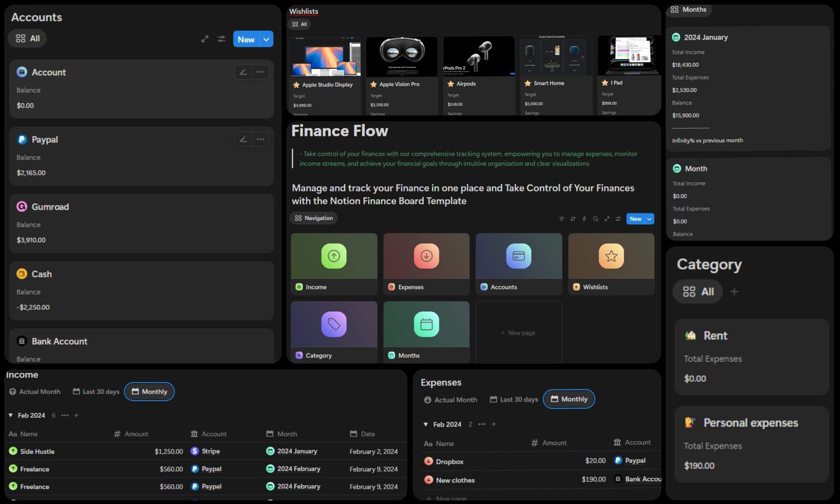Viewport: 840px width, 504px height.
Task: Switch Income to Actual Month view
Action: pos(35,392)
